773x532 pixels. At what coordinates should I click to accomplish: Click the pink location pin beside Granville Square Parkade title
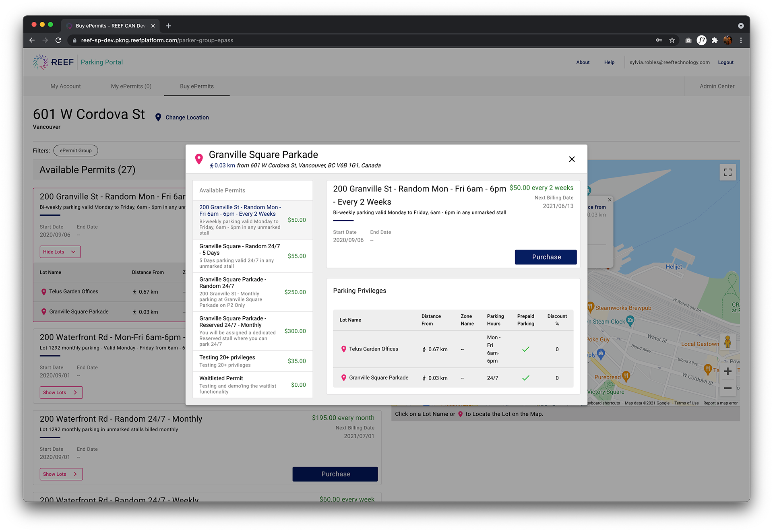pyautogui.click(x=199, y=159)
